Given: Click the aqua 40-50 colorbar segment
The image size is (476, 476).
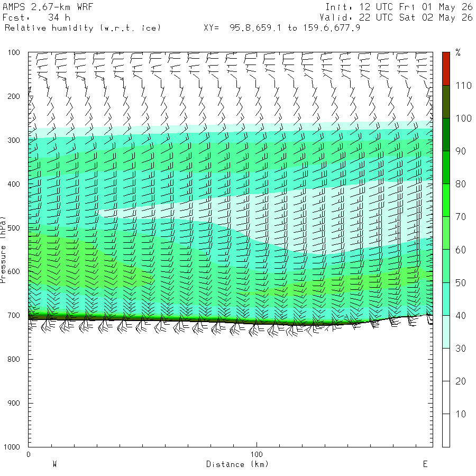Looking at the screenshot, I should coord(446,299).
